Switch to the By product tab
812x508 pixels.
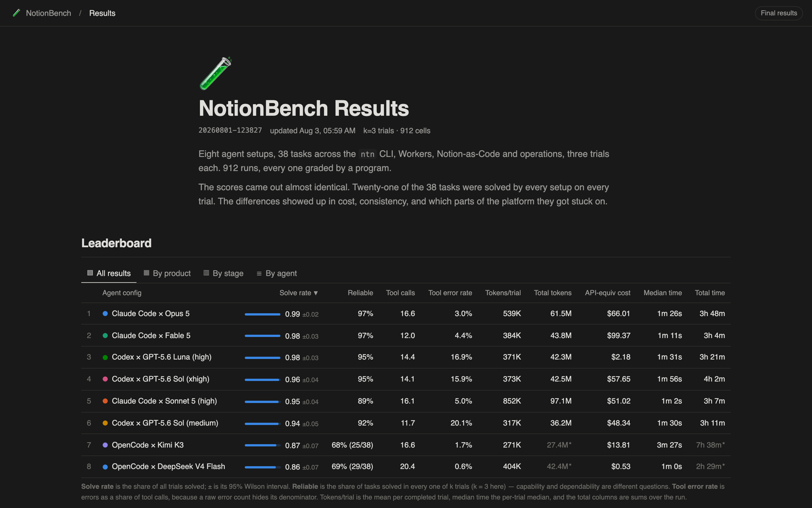point(167,273)
